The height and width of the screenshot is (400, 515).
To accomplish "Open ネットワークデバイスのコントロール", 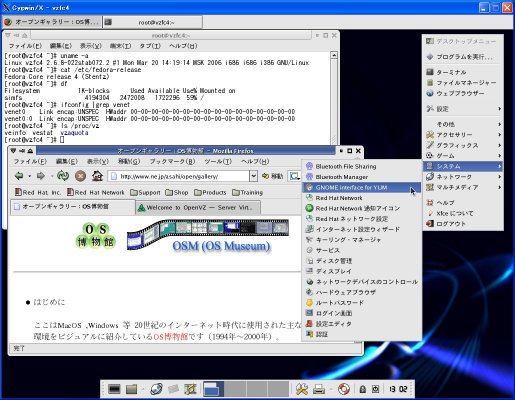I will (x=361, y=282).
